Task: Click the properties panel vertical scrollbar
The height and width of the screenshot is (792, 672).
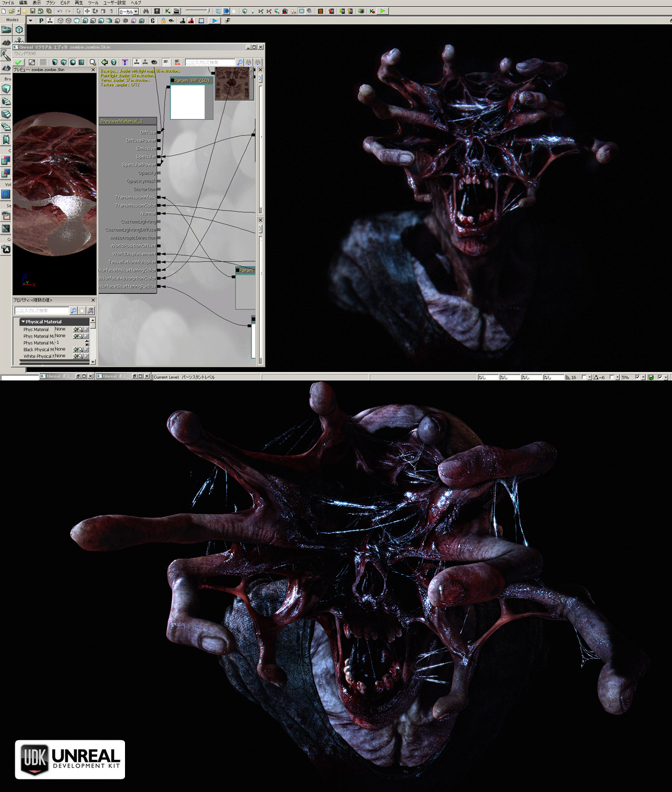Action: tap(93, 341)
